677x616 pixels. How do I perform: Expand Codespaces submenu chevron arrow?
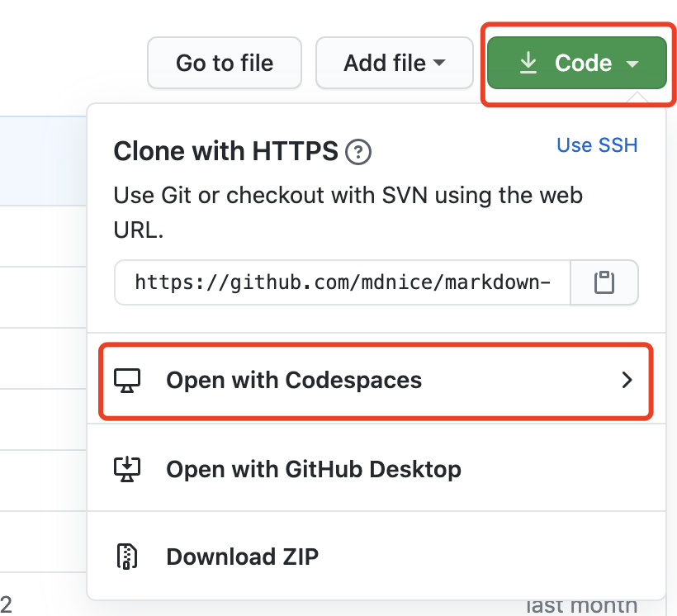(x=627, y=380)
